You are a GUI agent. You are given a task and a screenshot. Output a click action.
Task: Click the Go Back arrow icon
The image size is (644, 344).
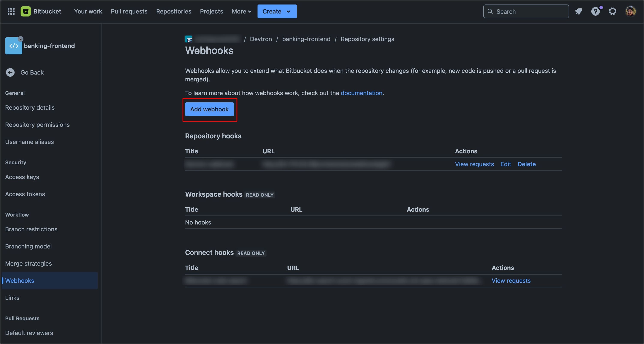tap(10, 72)
